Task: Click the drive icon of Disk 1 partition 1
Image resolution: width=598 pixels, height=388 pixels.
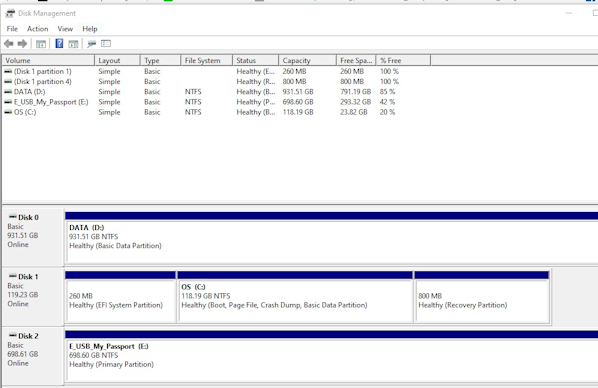Action: (x=8, y=71)
